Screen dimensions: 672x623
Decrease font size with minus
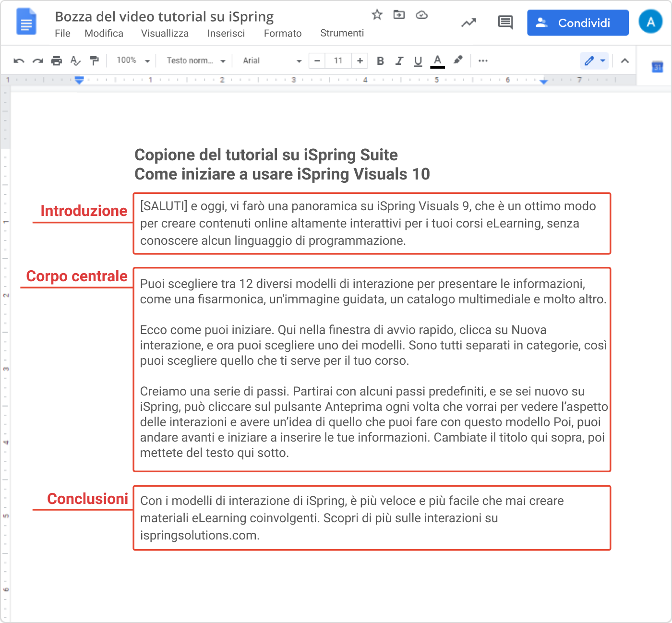point(317,60)
